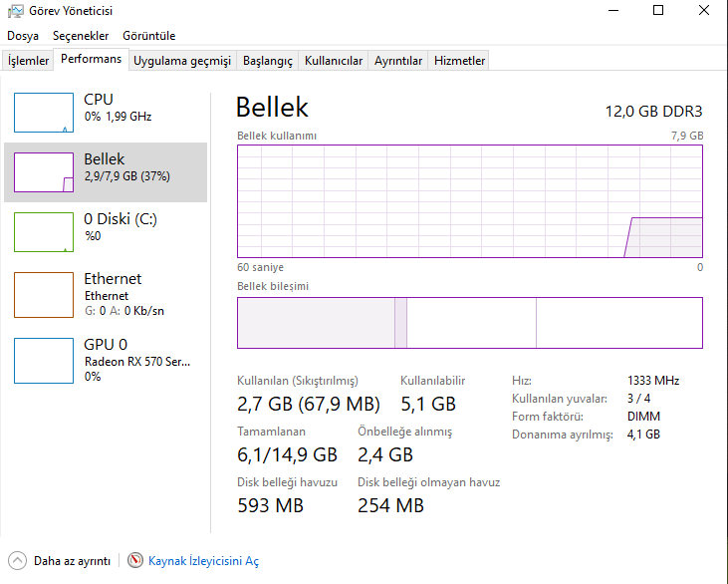Viewport: 728px width, 584px height.
Task: Click the Disk 0 (C:) mini graph
Action: click(43, 232)
